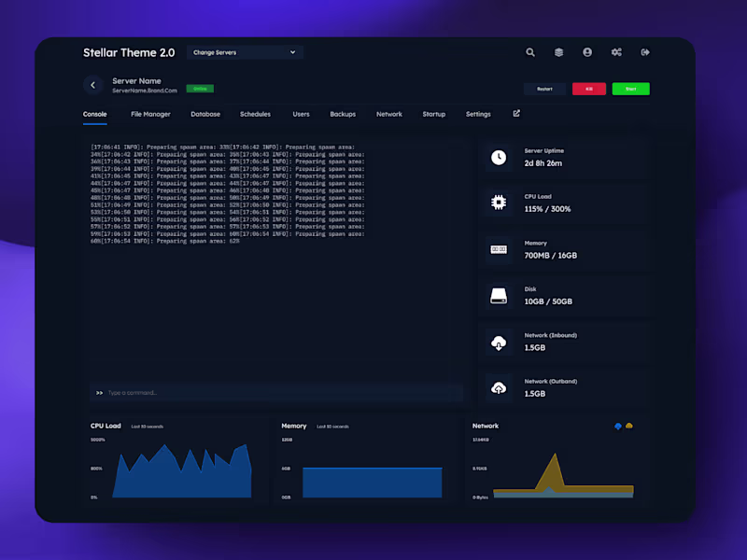Click the console prompt arrows icon
This screenshot has width=747, height=560.
tap(99, 393)
